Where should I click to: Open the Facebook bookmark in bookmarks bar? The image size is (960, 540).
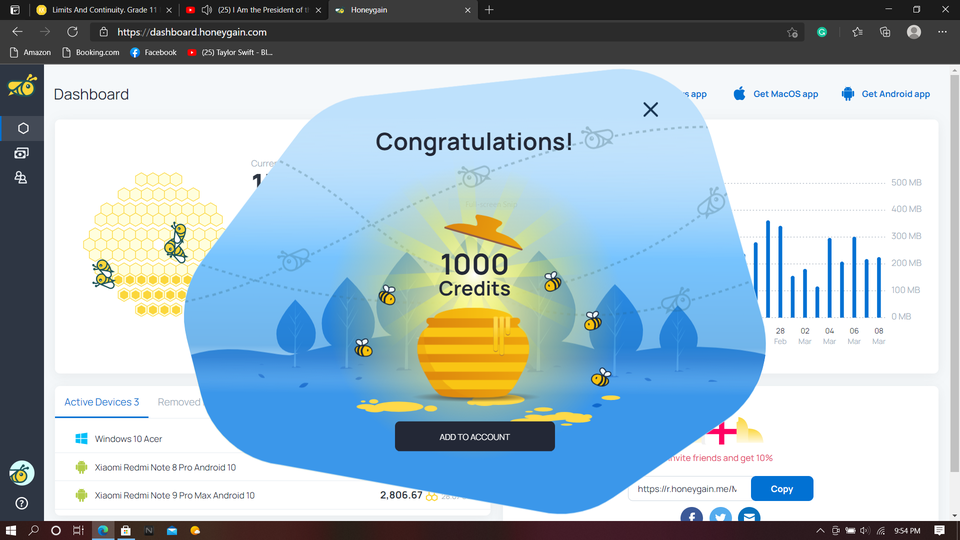[x=153, y=52]
